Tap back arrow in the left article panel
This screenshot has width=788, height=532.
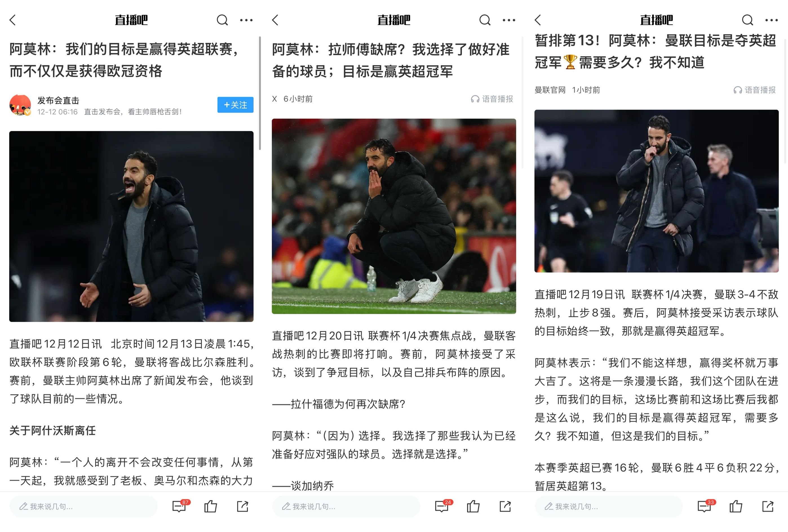point(13,20)
